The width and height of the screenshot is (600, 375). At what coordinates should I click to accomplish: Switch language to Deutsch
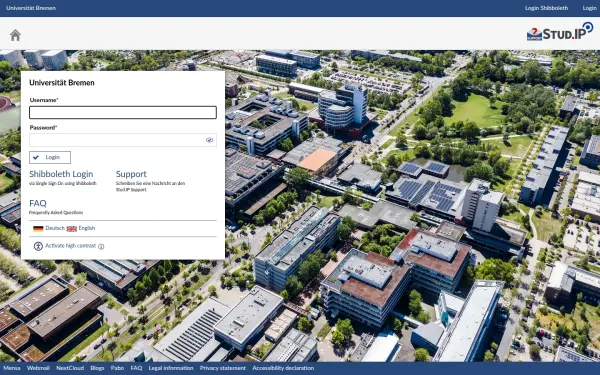coord(55,228)
